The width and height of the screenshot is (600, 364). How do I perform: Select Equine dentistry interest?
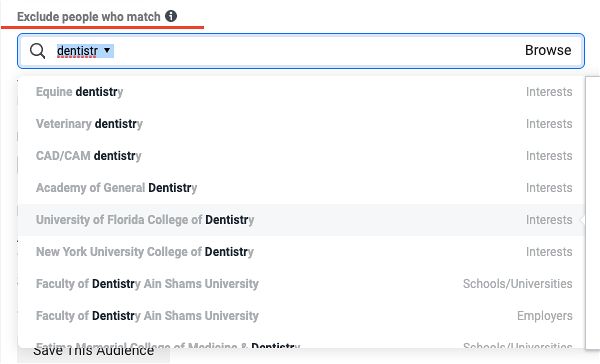[301, 92]
